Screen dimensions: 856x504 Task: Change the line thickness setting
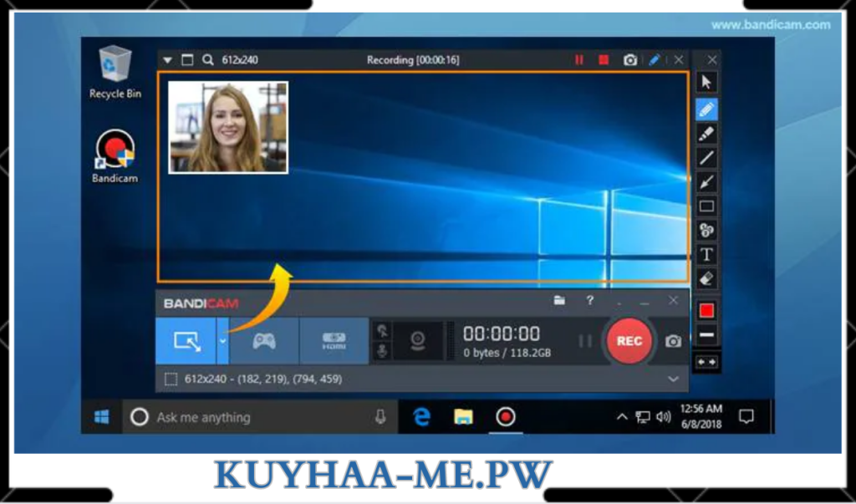click(706, 334)
